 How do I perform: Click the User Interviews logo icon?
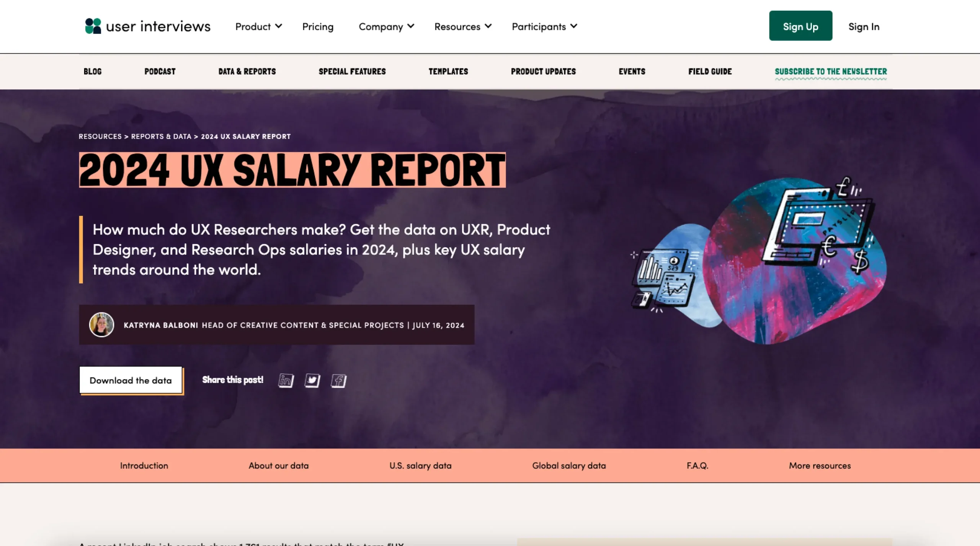click(x=93, y=26)
